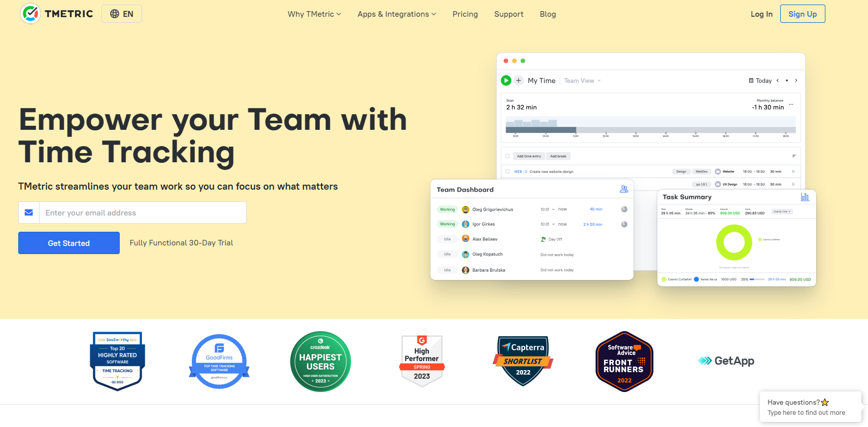Click the filter icon in the time entries toolbar
The width and height of the screenshot is (868, 427).
click(x=794, y=156)
